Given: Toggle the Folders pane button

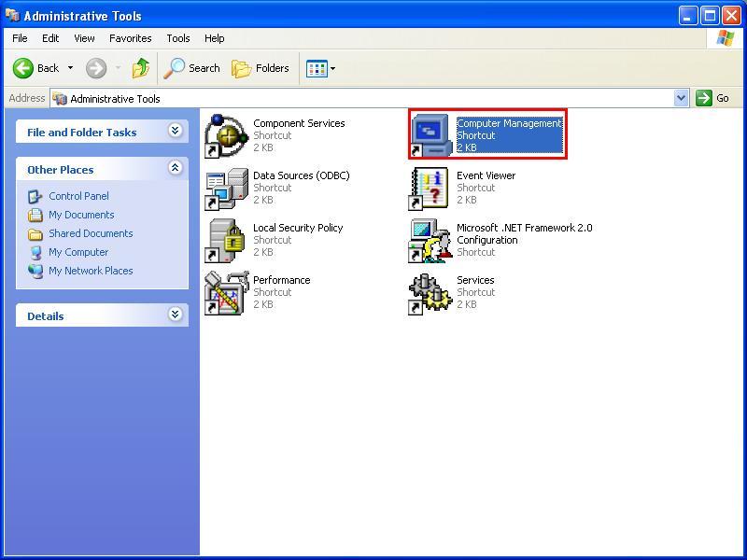Looking at the screenshot, I should (x=261, y=68).
